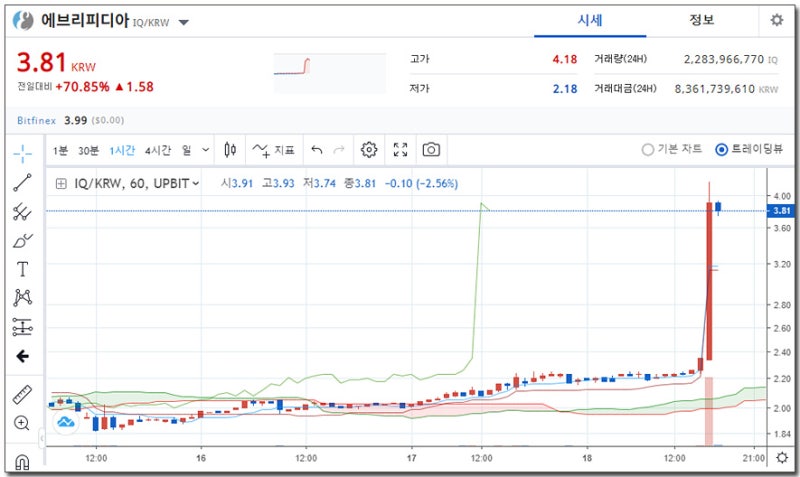
Task: Click the 에브리피디아 coin logo
Action: click(x=23, y=20)
